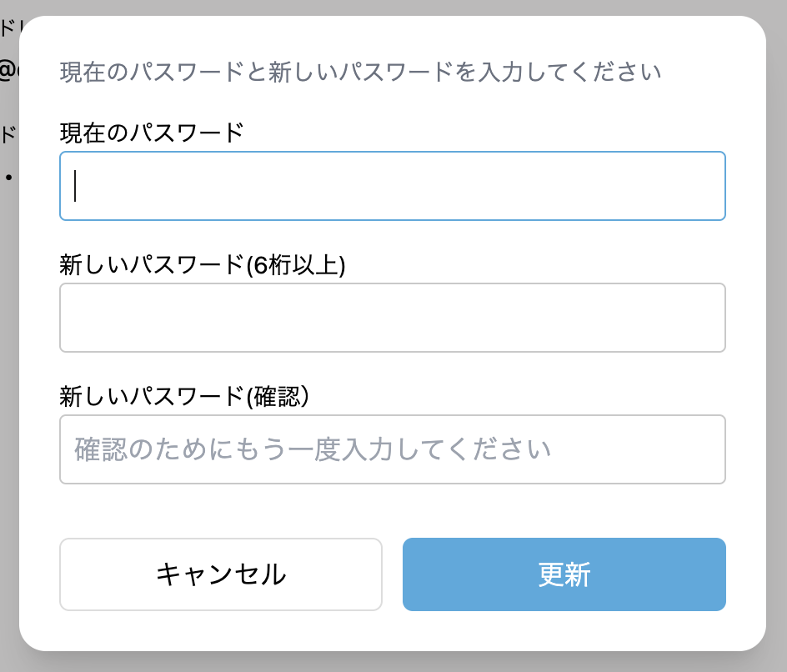
Task: Click the 新しいパスワード(確認) label
Action: 184,396
